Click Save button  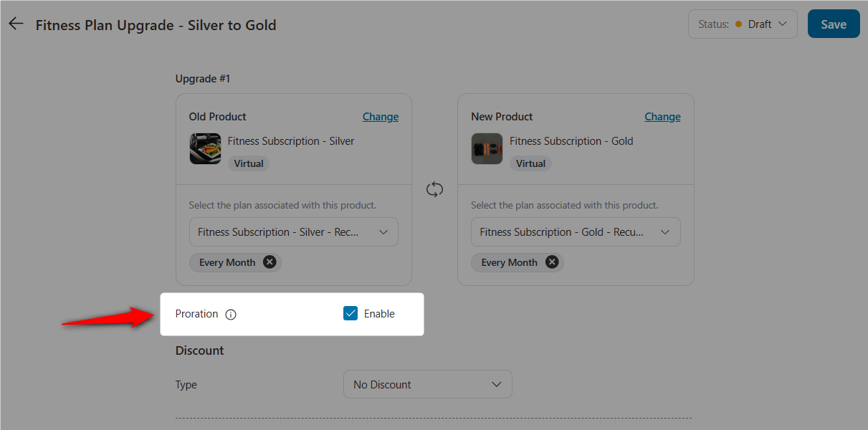tap(833, 24)
